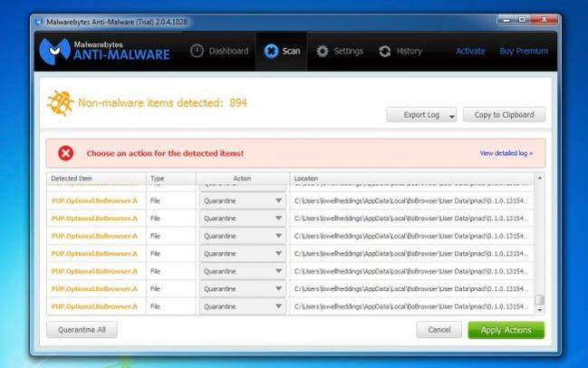Sort by the Detected Item column header

pyautogui.click(x=96, y=179)
